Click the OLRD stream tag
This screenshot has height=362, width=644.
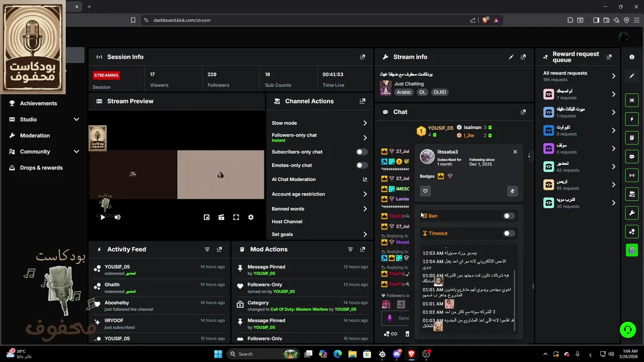point(440,93)
